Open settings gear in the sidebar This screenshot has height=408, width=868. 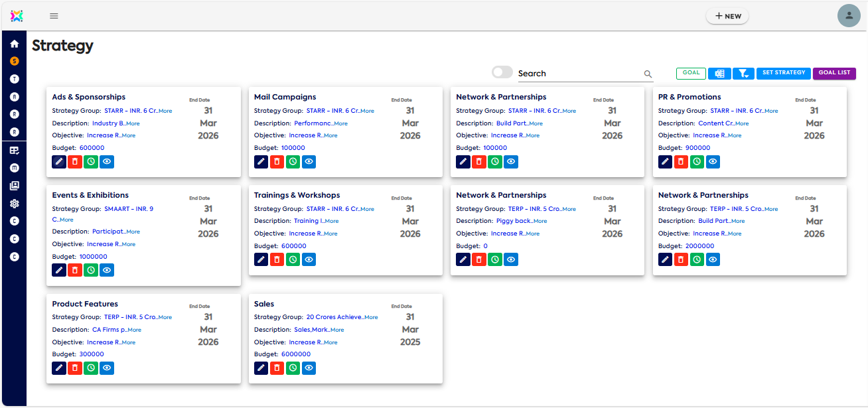[15, 204]
